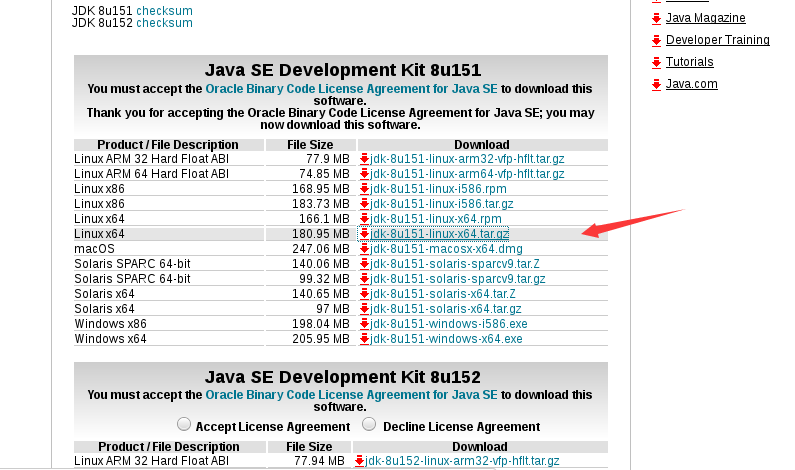Open 8u151 Oracle Binary Code License Agreement link
795x470 pixels.
tap(351, 89)
